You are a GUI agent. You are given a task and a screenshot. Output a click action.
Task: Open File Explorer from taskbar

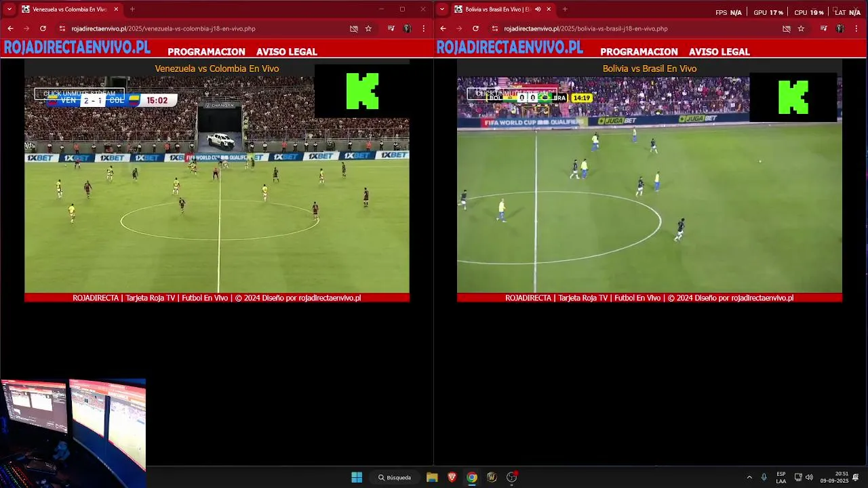point(432,477)
